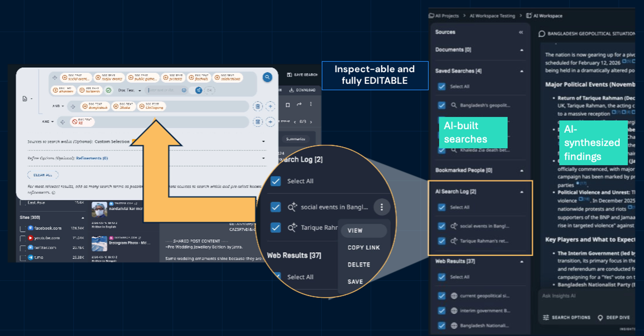
Task: Tick the East Asia region checkbox
Action: pyautogui.click(x=23, y=203)
